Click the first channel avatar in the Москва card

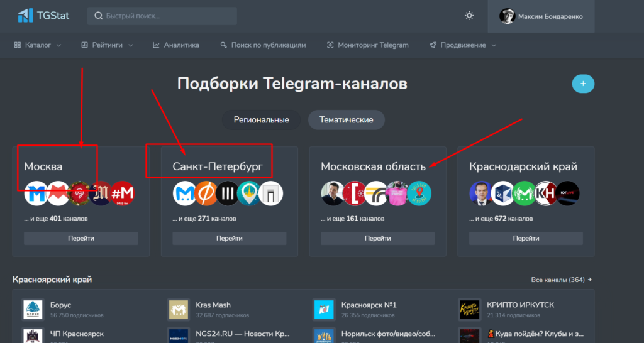[x=35, y=193]
